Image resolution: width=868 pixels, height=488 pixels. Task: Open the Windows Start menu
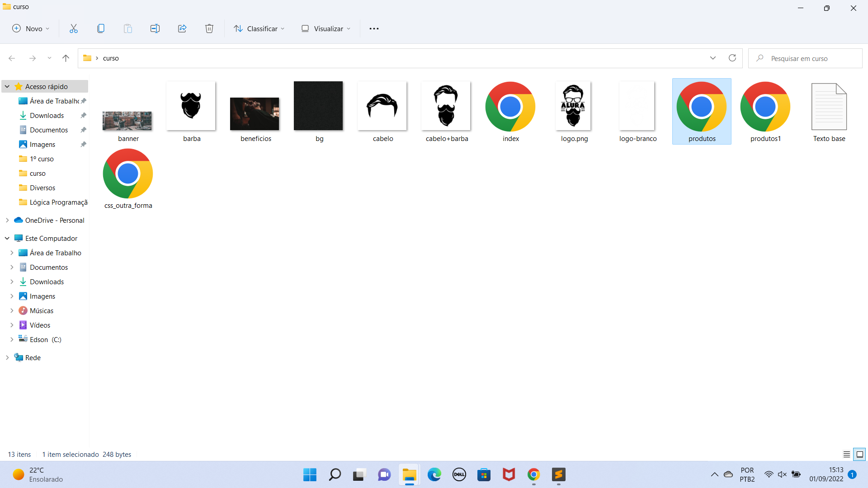click(x=310, y=474)
